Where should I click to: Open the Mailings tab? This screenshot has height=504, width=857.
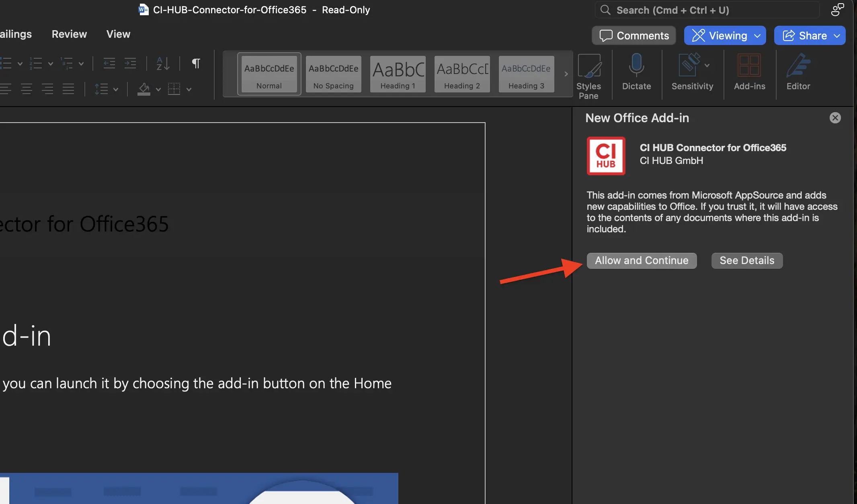(x=16, y=34)
